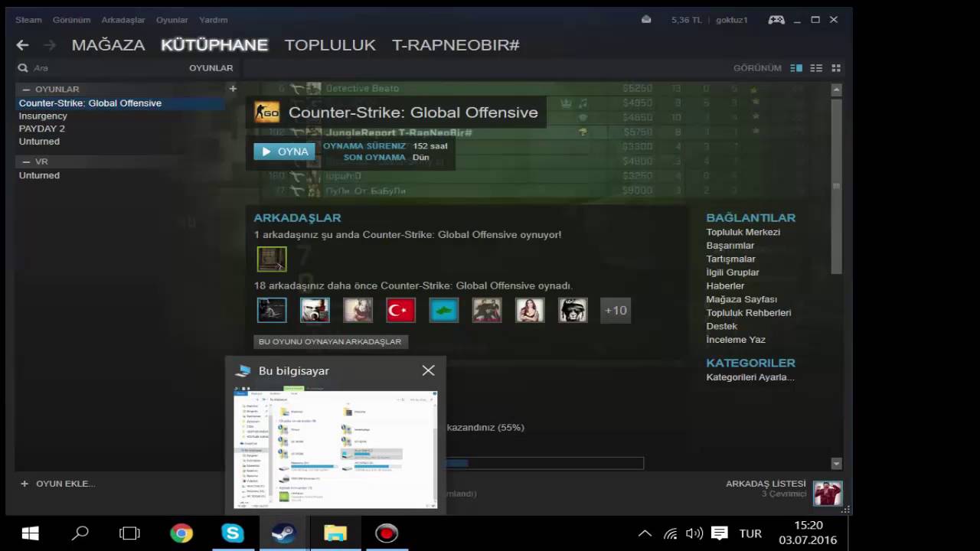Switch to the MAĞAZA tab

click(x=108, y=45)
